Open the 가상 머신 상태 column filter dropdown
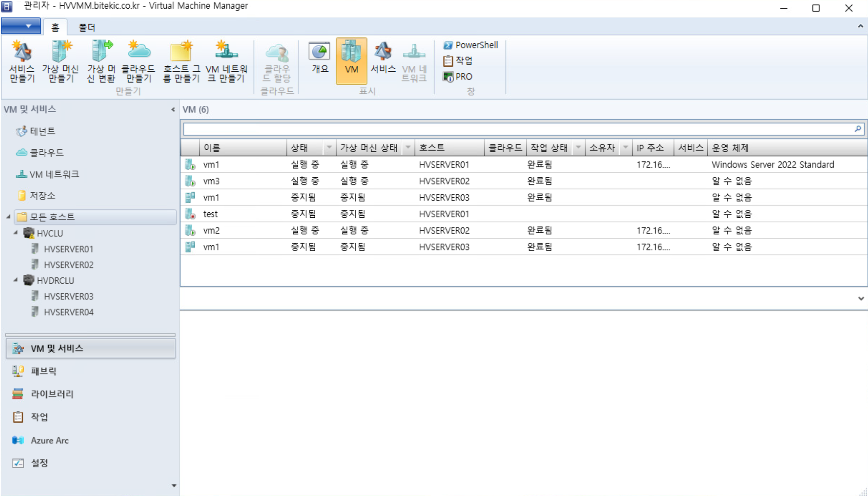868x496 pixels. click(x=408, y=148)
